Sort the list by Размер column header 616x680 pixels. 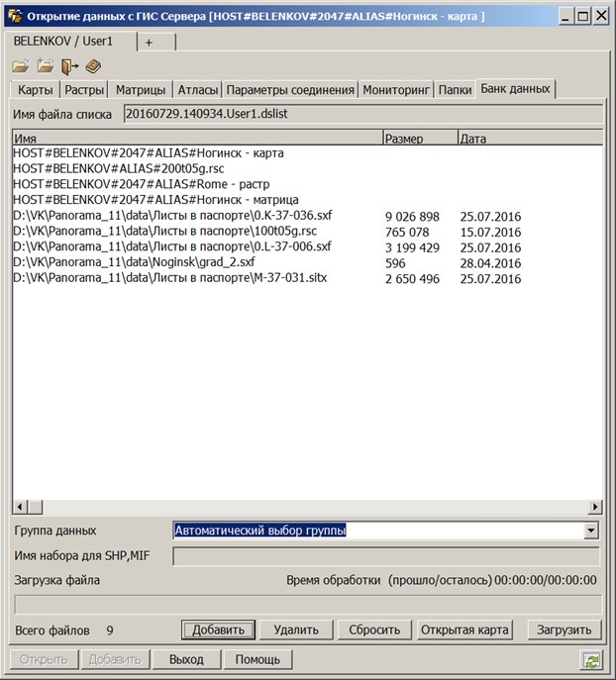click(x=419, y=140)
